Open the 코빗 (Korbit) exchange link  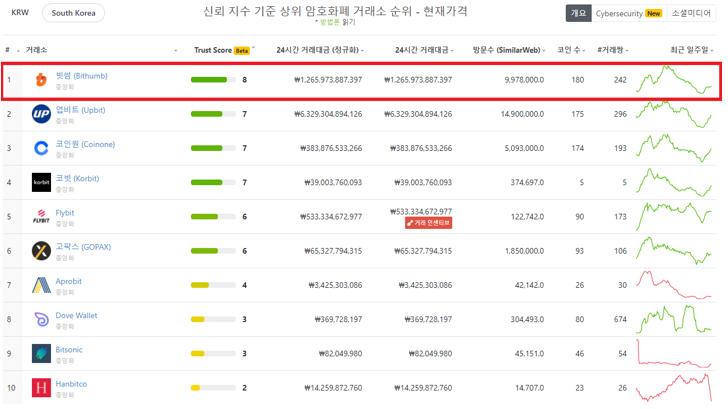pyautogui.click(x=78, y=178)
